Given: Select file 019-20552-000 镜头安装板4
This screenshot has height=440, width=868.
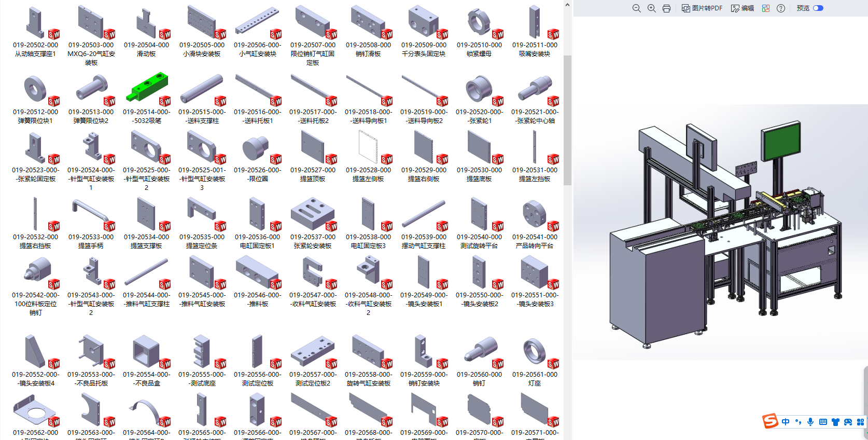Looking at the screenshot, I should point(36,361).
